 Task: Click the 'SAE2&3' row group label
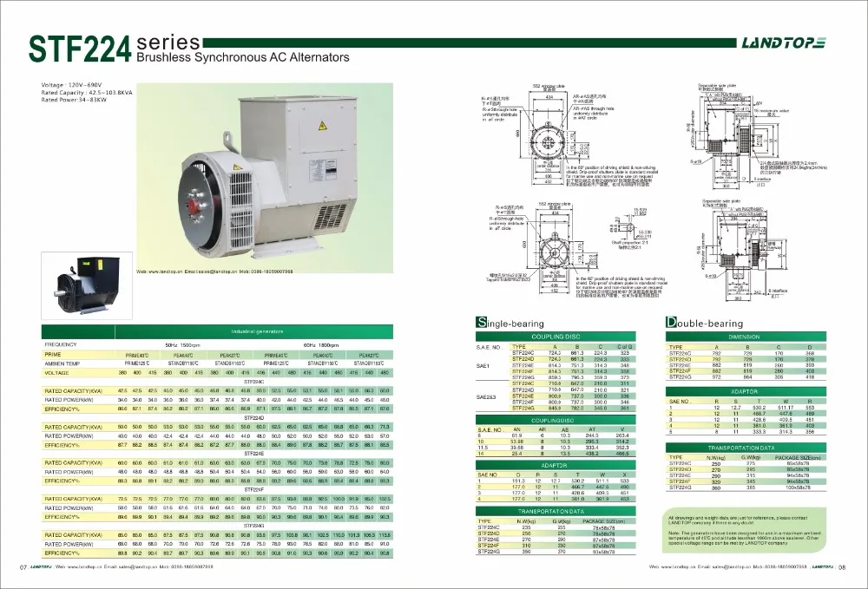pos(486,396)
